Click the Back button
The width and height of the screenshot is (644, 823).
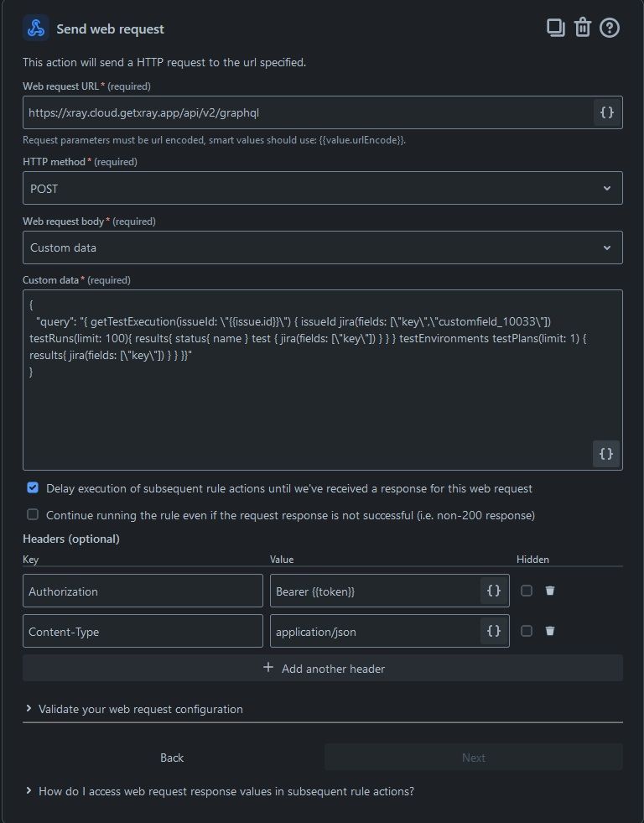(x=172, y=758)
